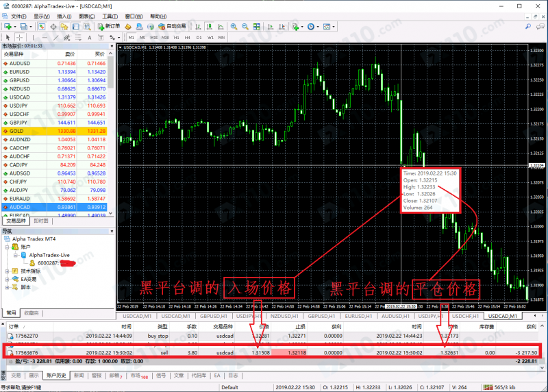The height and width of the screenshot is (392, 548).
Task: Open the 工具(T) menu
Action: click(x=108, y=16)
